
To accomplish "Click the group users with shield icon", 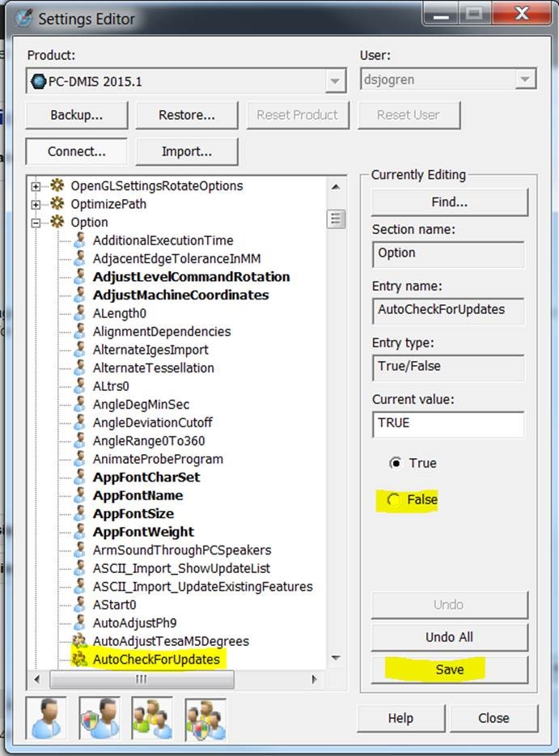I will click(205, 719).
